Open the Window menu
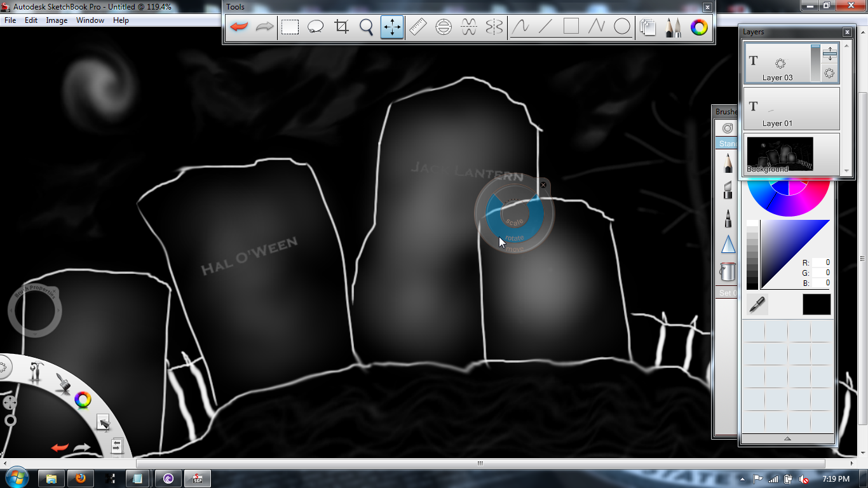The width and height of the screenshot is (868, 488). (90, 20)
